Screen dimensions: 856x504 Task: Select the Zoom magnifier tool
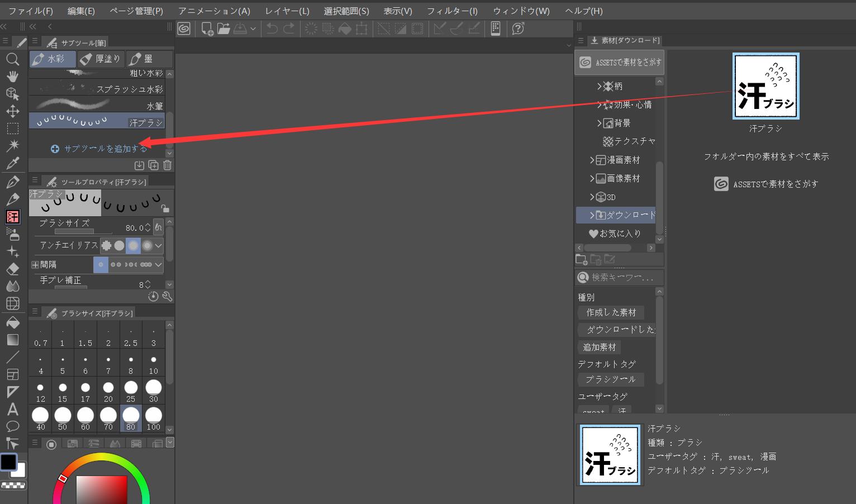(x=12, y=59)
